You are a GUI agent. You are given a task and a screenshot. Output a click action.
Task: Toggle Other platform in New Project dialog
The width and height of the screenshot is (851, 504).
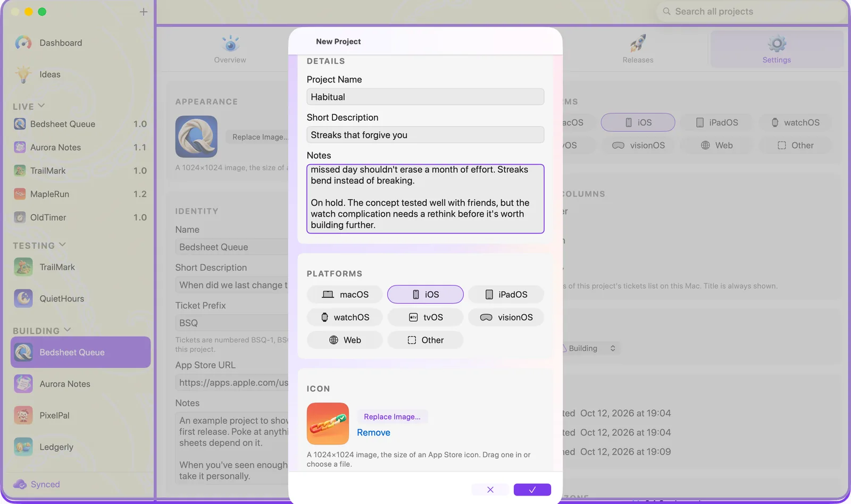(x=425, y=340)
